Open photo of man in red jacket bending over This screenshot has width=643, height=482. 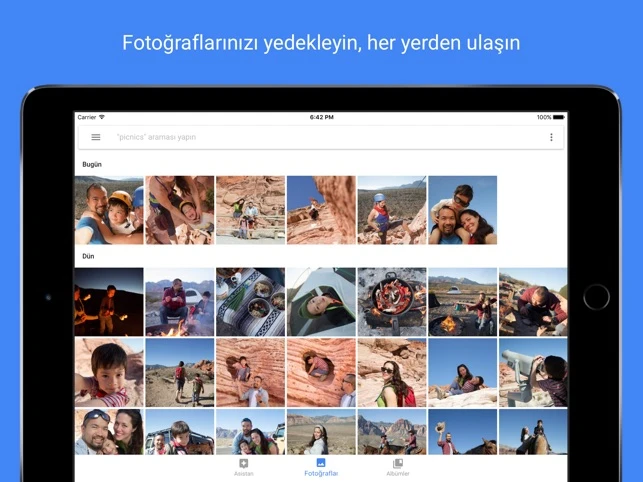[533, 302]
